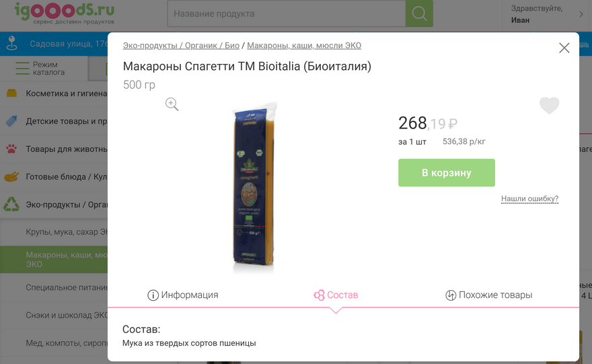Select the recycling eco-products icon

(x=11, y=205)
